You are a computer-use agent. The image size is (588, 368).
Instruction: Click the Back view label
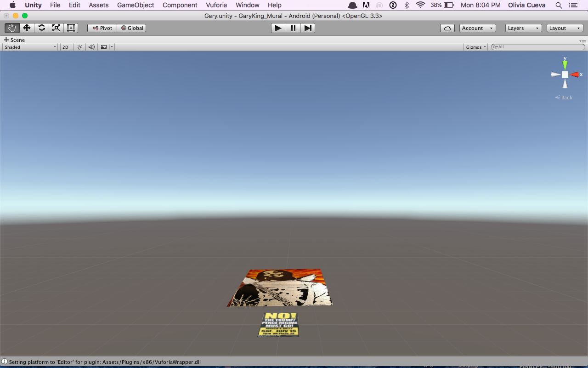[564, 98]
